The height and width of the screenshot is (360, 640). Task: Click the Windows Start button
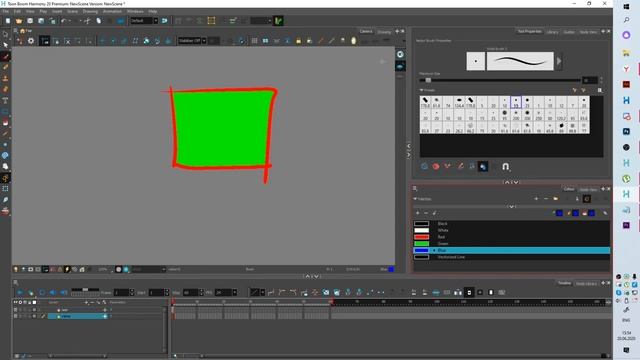pos(626,6)
